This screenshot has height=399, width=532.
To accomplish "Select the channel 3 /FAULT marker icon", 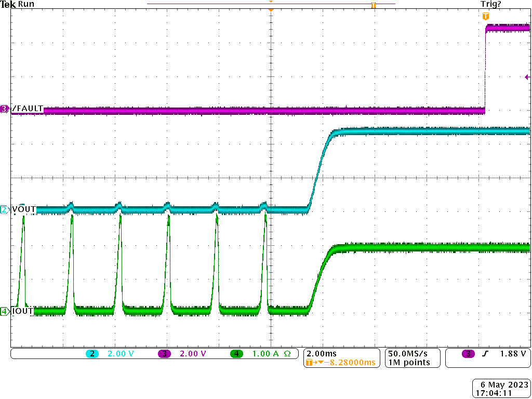I will point(4,109).
